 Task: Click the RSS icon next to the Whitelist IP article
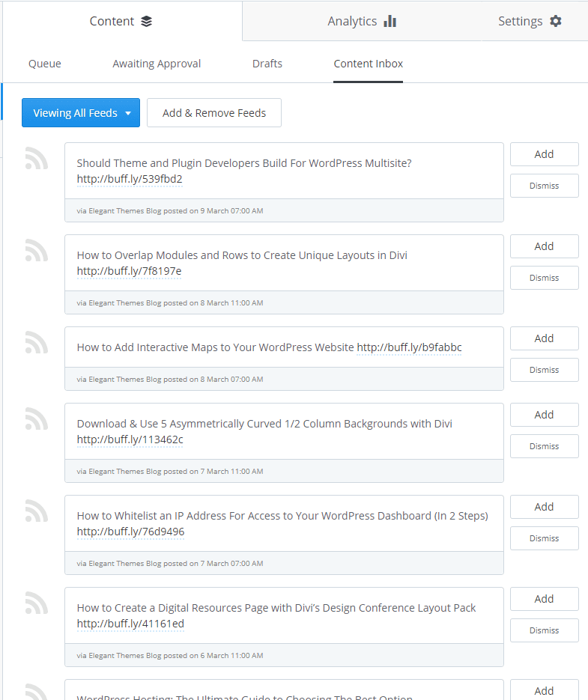[x=36, y=511]
